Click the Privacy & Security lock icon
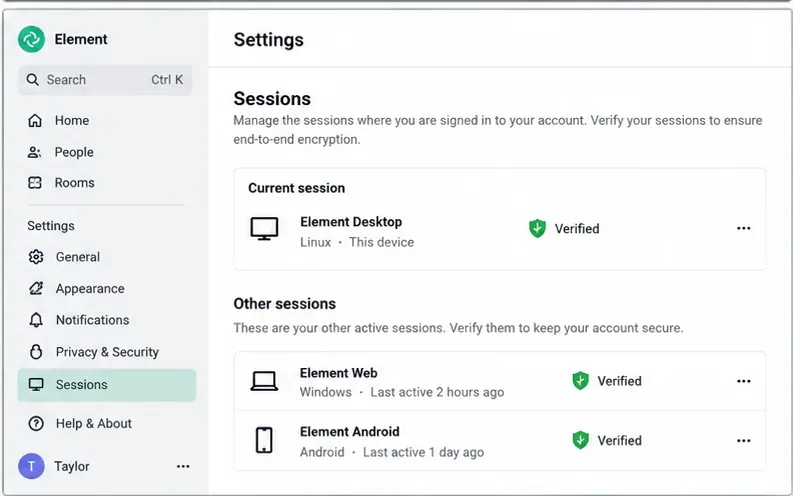 (x=36, y=352)
